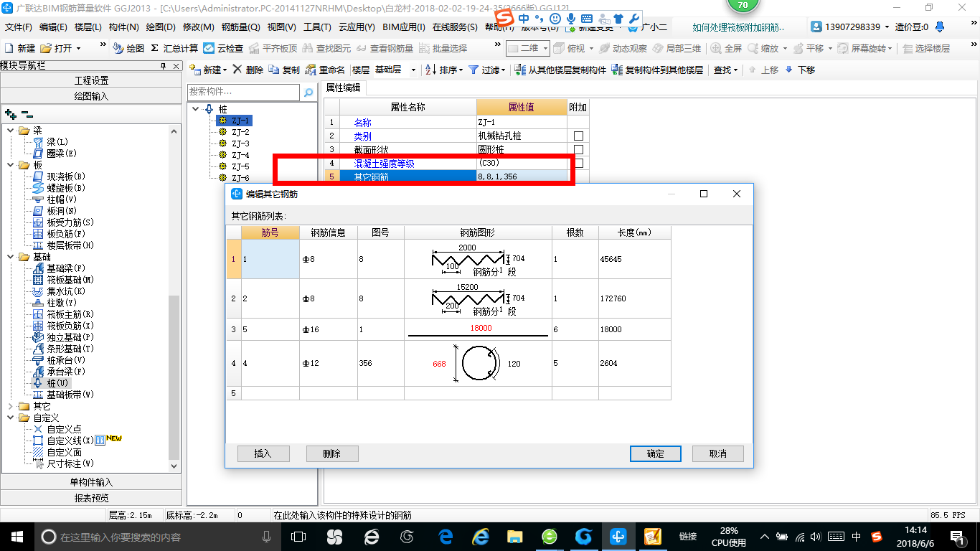
Task: Toggle 附加 checkbox for 截面形状 row
Action: click(x=578, y=149)
